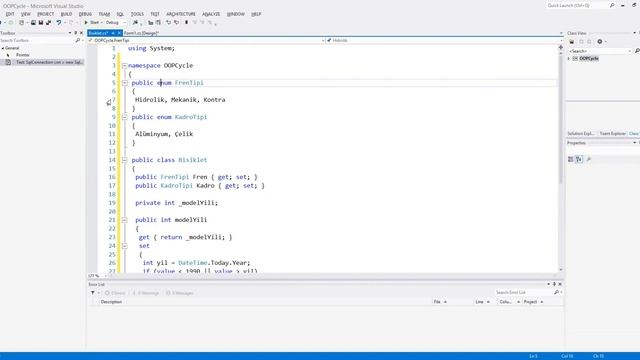
Task: Open the VIEW menu
Action: coord(26,14)
